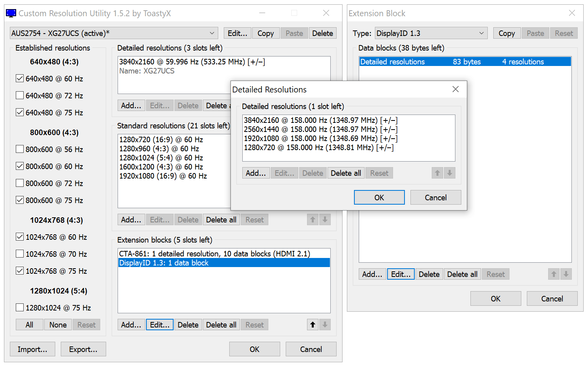Click move down arrow in Extension blocks section
The width and height of the screenshot is (588, 367).
[x=325, y=325]
